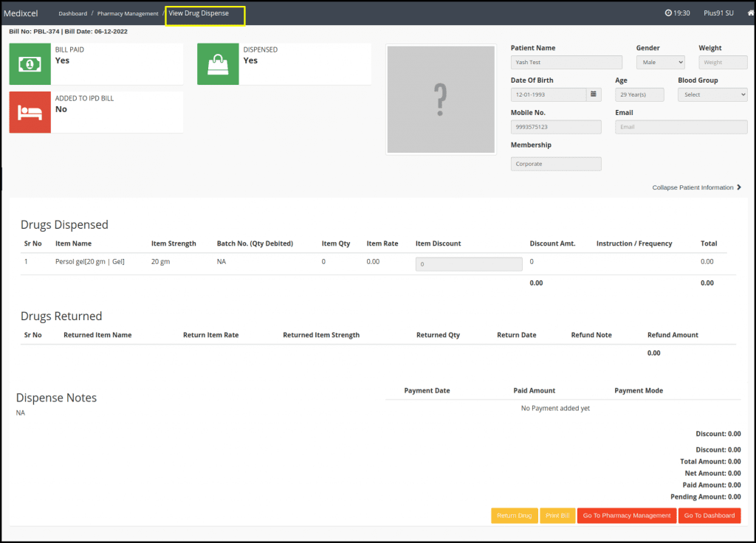Click Go To Pharmacy Management
The width and height of the screenshot is (756, 543).
tap(626, 515)
